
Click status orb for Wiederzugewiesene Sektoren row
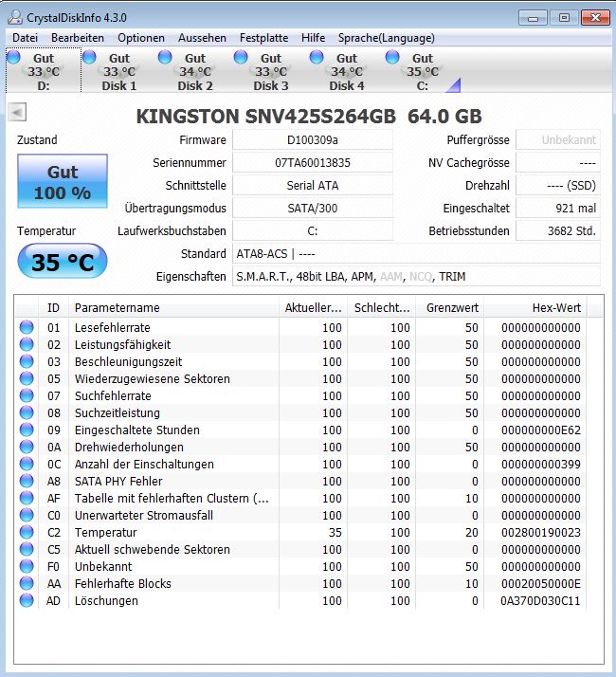click(x=27, y=378)
